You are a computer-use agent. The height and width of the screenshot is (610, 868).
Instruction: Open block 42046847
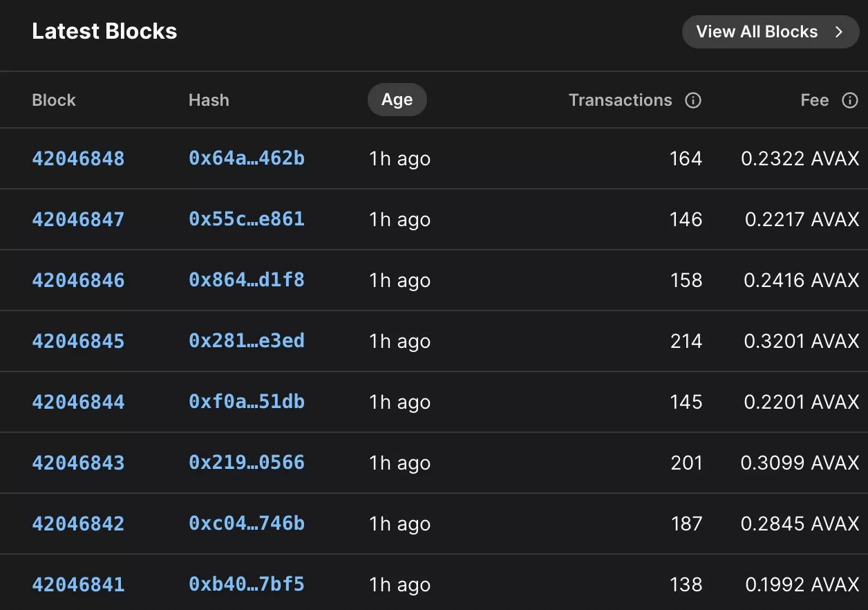(78, 220)
